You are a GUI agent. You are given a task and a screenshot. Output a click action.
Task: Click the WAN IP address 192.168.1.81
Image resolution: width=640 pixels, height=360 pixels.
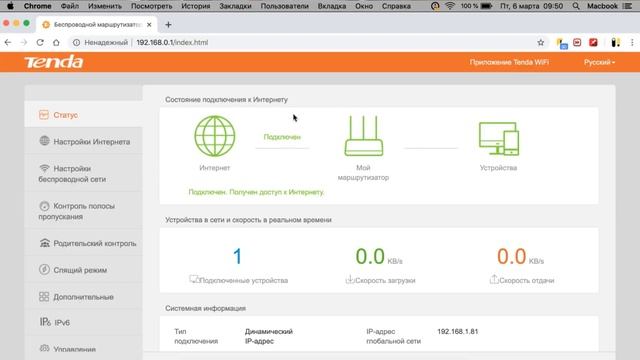coord(458,331)
